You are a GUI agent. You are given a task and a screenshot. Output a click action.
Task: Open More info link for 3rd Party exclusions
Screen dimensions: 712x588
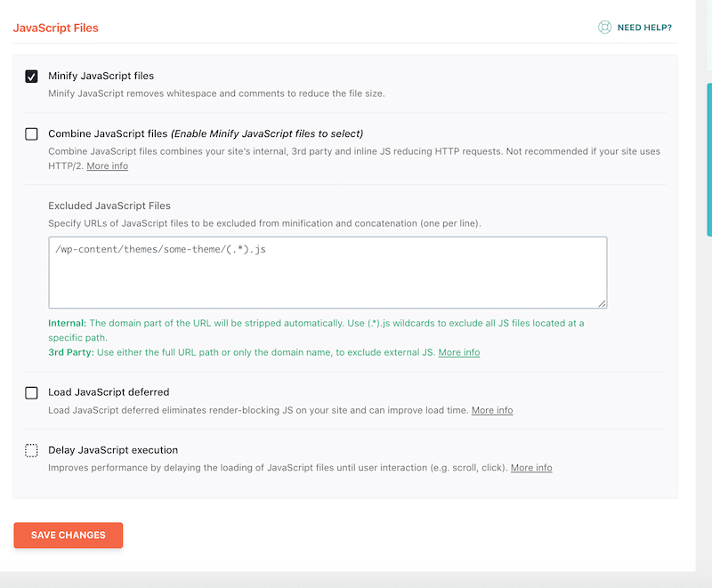(459, 352)
